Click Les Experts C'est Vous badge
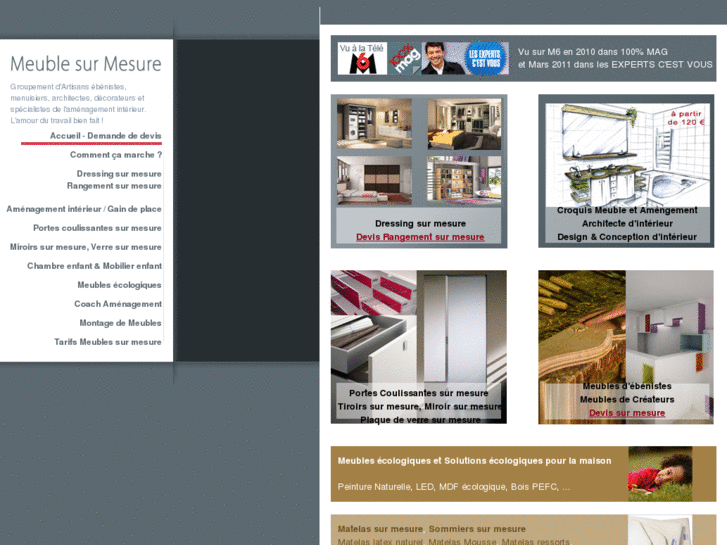 tap(485, 58)
